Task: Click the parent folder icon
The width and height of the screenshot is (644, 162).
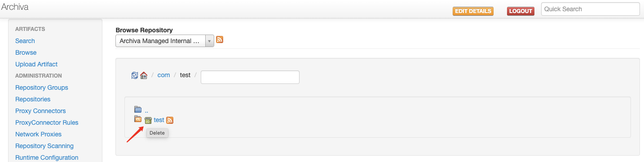Action: [138, 109]
